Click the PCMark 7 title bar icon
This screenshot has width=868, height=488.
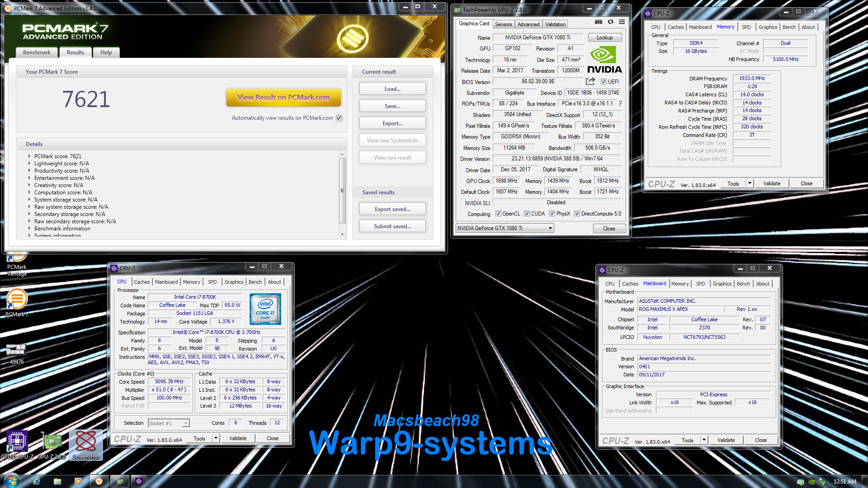8,8
